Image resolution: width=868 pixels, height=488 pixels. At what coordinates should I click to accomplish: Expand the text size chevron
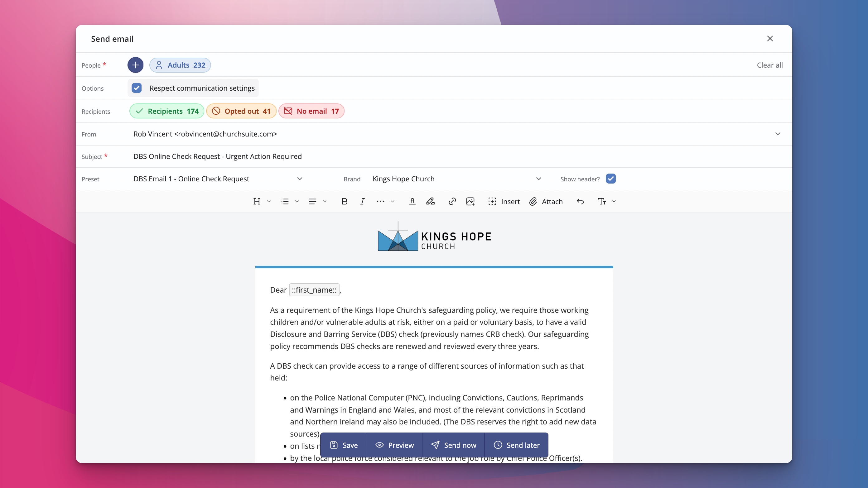(614, 201)
